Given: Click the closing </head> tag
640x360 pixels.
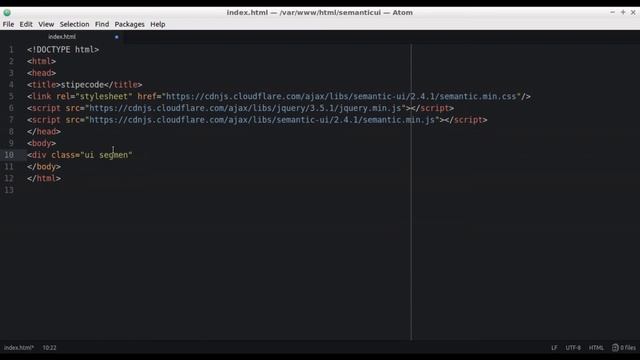Looking at the screenshot, I should pos(44,132).
